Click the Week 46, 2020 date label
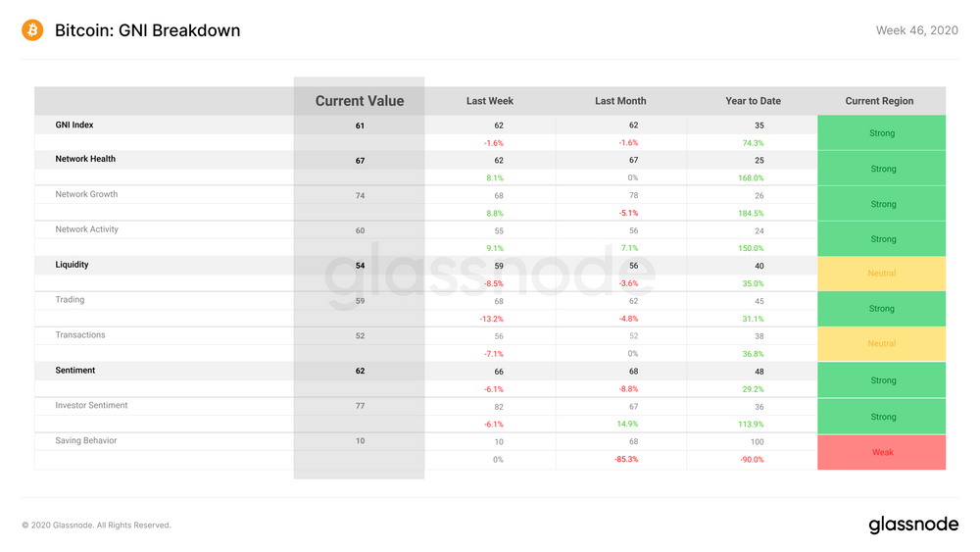 917,30
